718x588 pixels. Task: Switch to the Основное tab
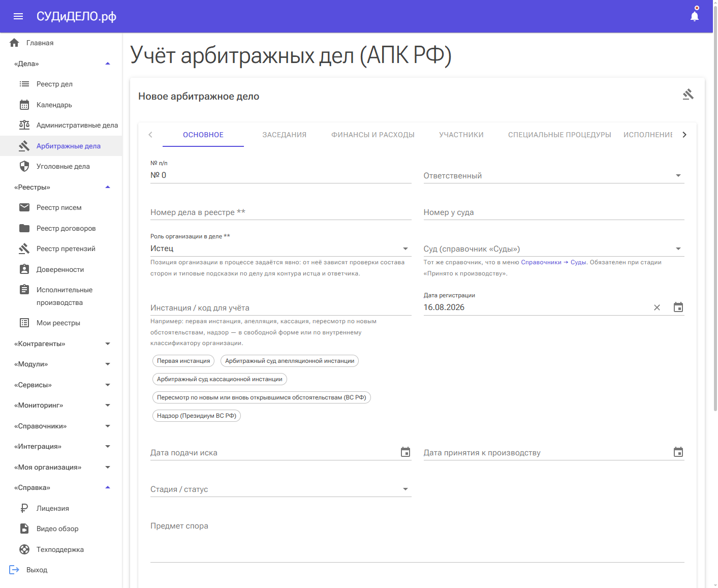pos(203,135)
